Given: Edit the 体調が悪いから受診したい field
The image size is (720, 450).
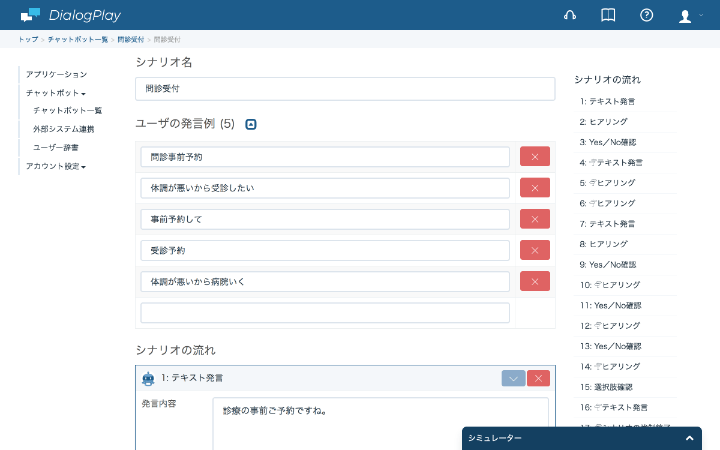Looking at the screenshot, I should 325,188.
